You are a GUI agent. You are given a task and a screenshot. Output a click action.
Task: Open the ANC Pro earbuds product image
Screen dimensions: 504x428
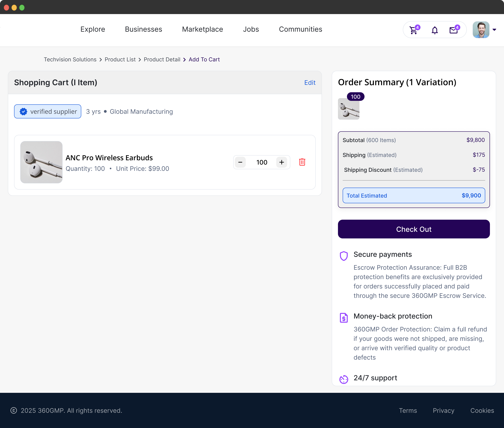pos(41,162)
